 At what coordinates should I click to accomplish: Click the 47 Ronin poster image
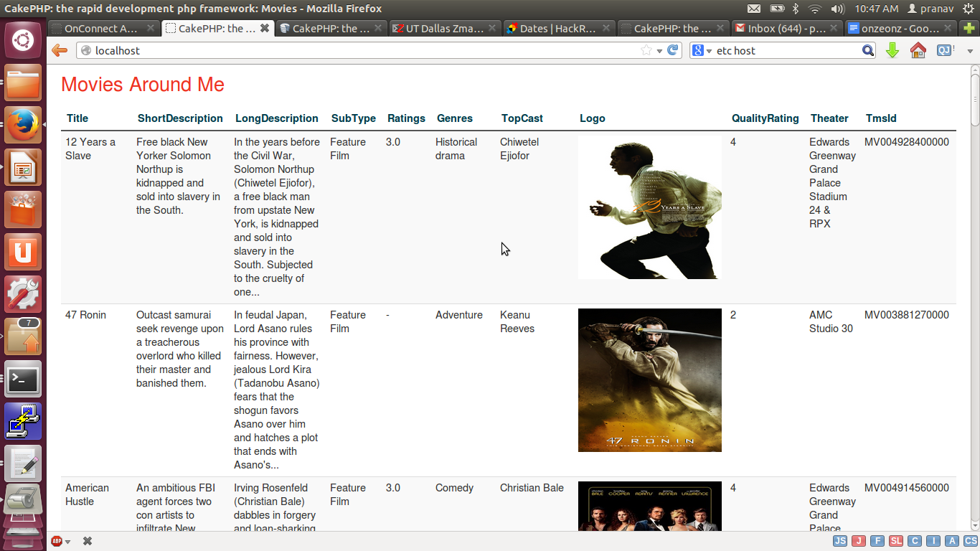[650, 380]
